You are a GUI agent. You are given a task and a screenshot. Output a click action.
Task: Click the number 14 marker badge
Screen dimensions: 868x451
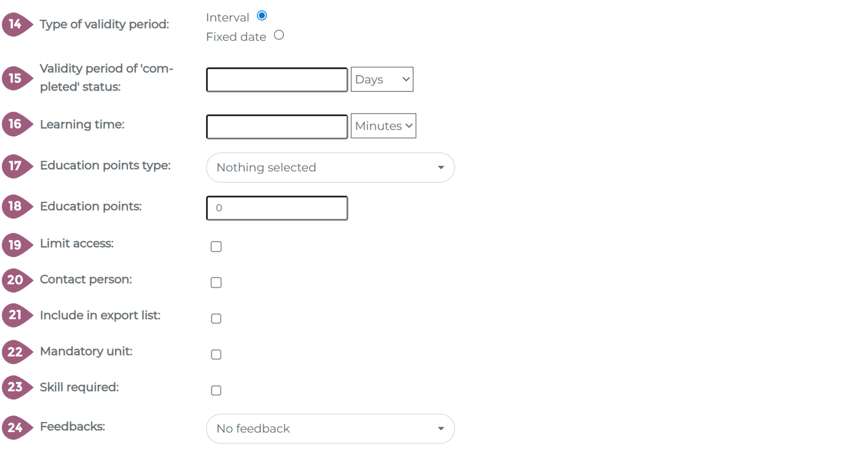click(x=15, y=25)
